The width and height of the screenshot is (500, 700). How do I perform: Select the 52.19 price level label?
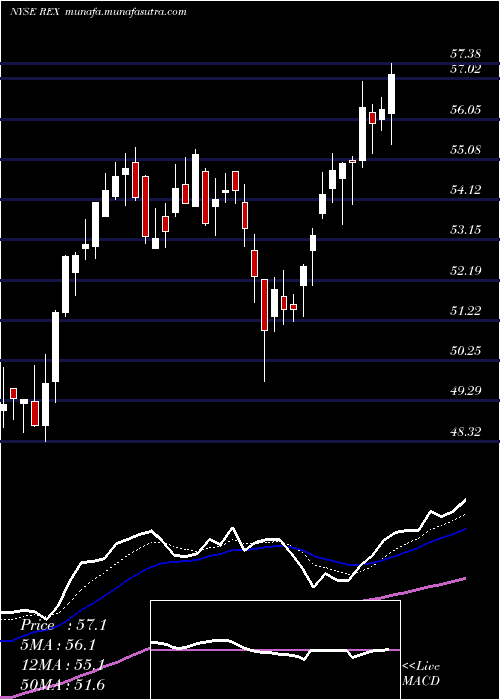465,271
